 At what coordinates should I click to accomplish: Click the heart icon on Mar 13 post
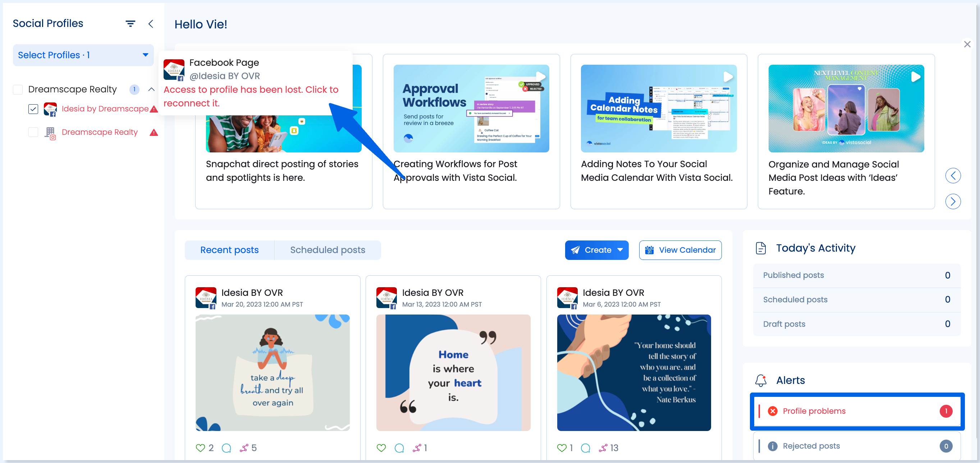[381, 448]
